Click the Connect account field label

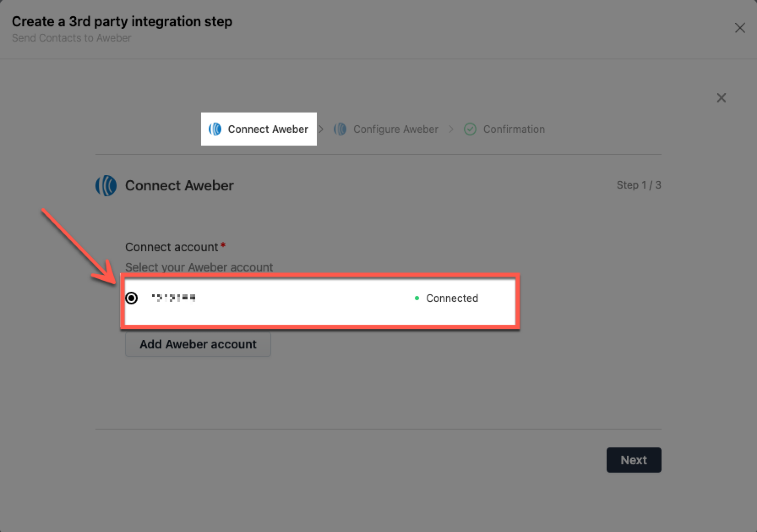[172, 247]
